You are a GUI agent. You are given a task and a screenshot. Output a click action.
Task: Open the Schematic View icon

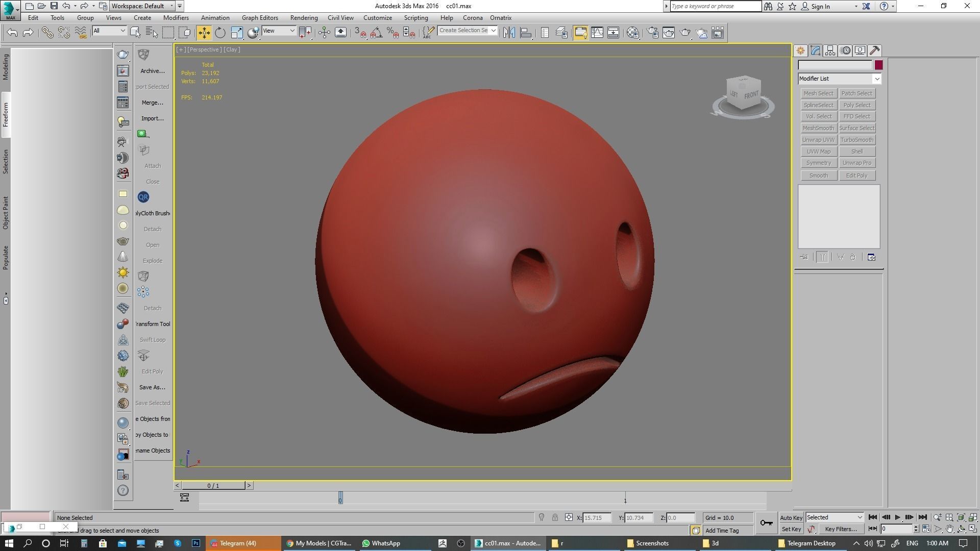click(x=614, y=33)
